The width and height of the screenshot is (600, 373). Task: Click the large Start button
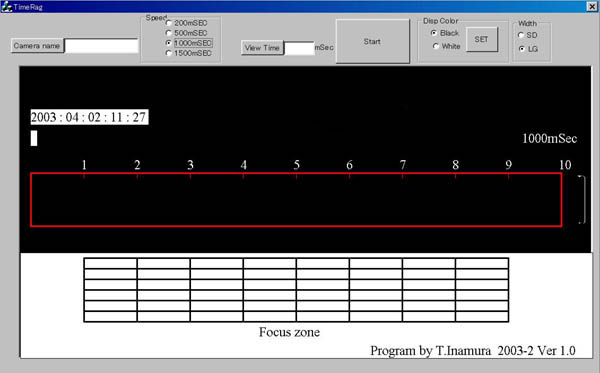(372, 41)
